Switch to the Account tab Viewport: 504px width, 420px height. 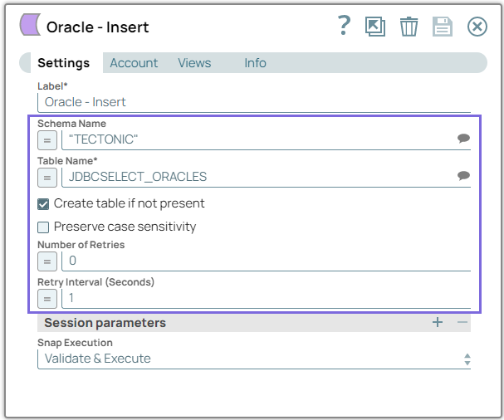point(134,63)
